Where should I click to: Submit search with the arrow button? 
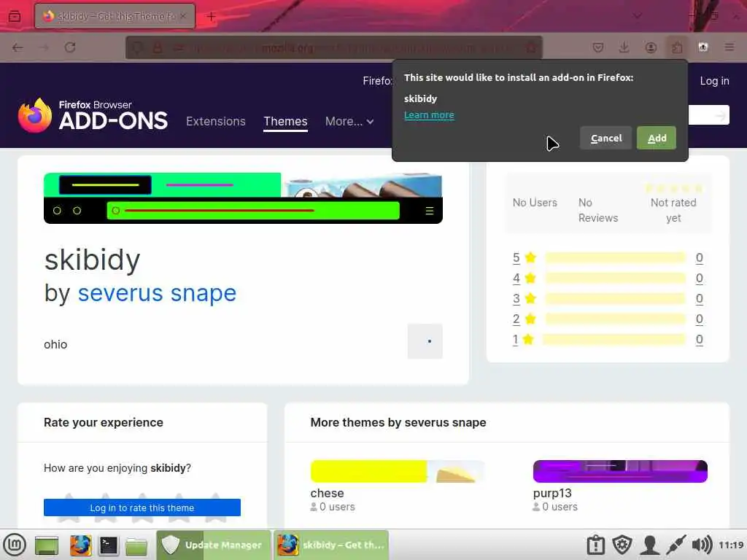[x=720, y=115]
